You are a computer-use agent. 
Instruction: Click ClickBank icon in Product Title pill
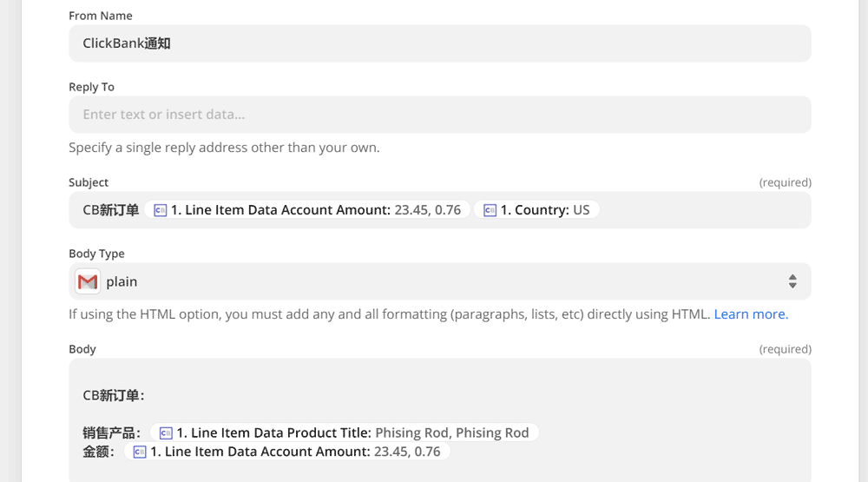[166, 432]
